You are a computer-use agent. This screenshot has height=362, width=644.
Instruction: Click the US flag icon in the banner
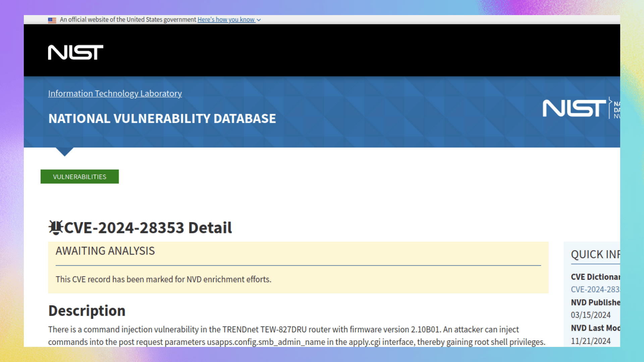[x=52, y=20]
